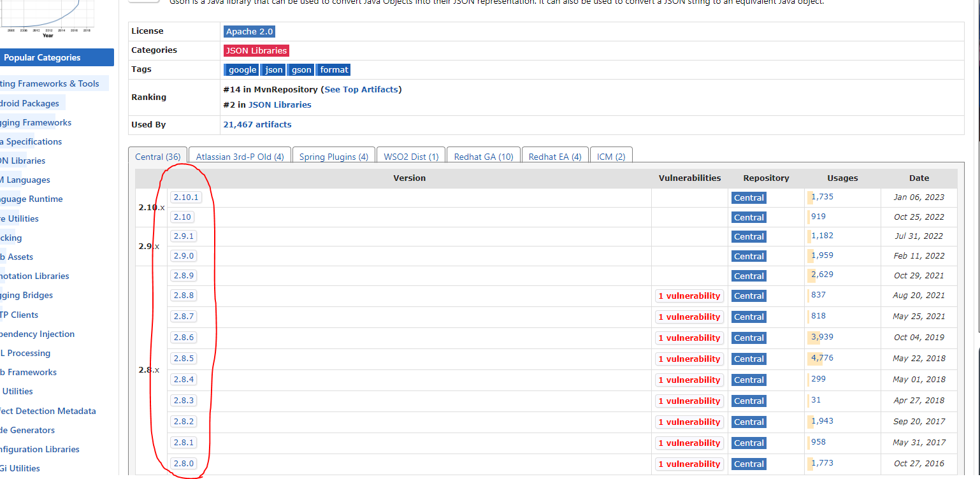Open the JSON Libraries category badge
The image size is (980, 479).
click(x=256, y=50)
